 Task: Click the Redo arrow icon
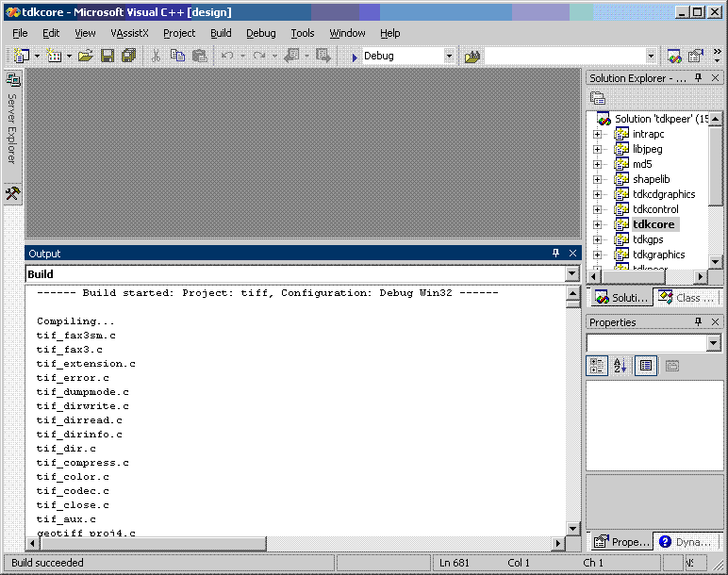259,57
